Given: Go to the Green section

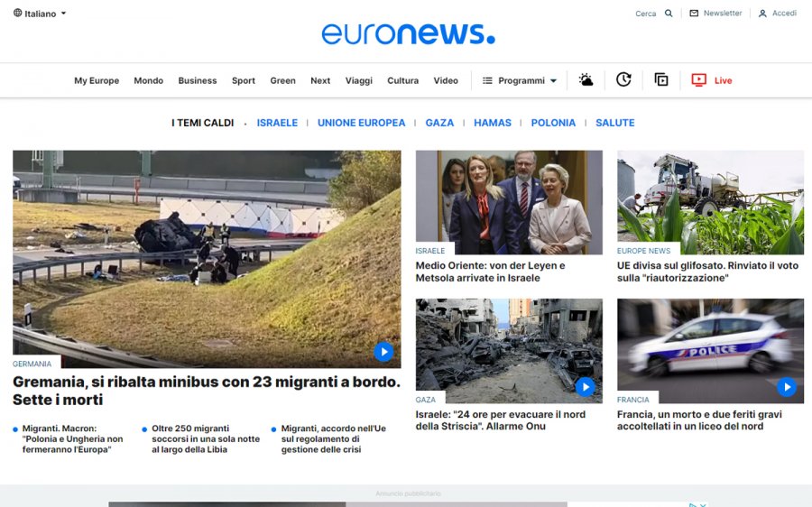Looking at the screenshot, I should tap(282, 81).
